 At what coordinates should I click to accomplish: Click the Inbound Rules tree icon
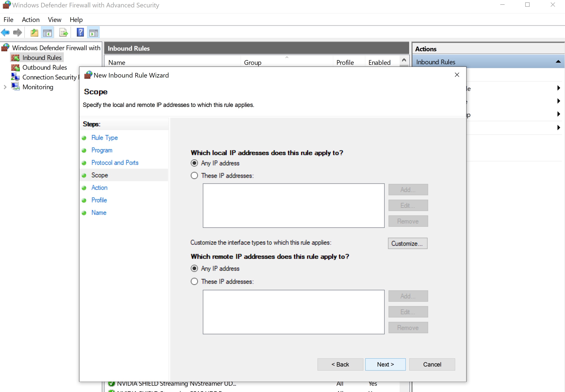point(15,58)
